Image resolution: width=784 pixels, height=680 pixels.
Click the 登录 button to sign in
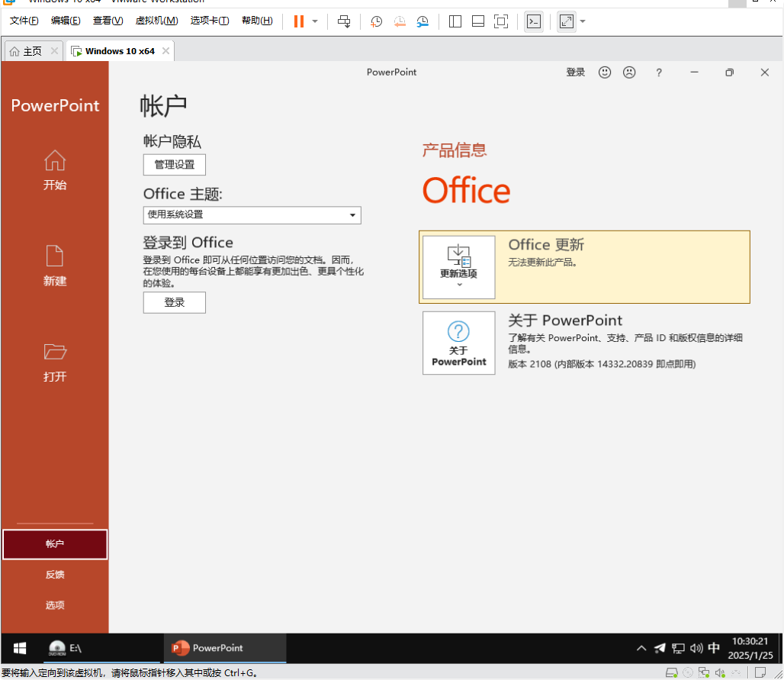pyautogui.click(x=174, y=302)
